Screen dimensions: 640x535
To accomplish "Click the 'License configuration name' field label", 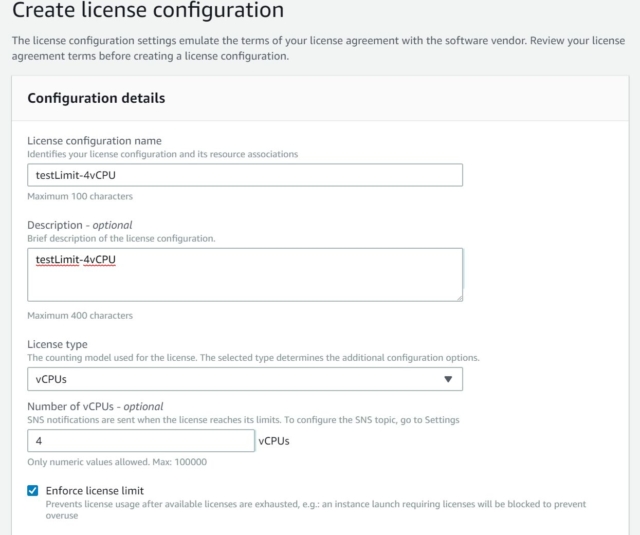I will [x=94, y=141].
